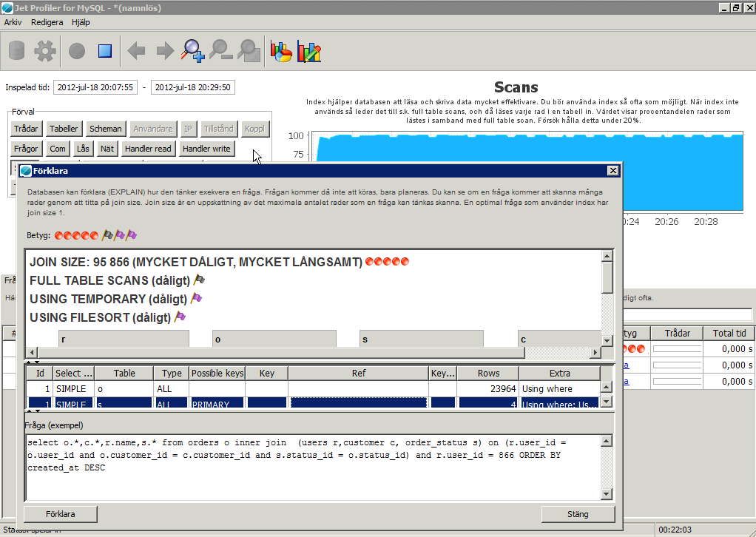The width and height of the screenshot is (756, 537).
Task: Select the Handler read preset
Action: pos(148,149)
